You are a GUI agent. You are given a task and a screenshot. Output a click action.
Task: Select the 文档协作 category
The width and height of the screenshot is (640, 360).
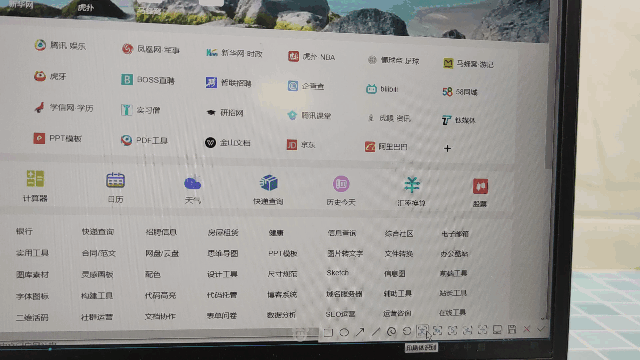pos(160,316)
